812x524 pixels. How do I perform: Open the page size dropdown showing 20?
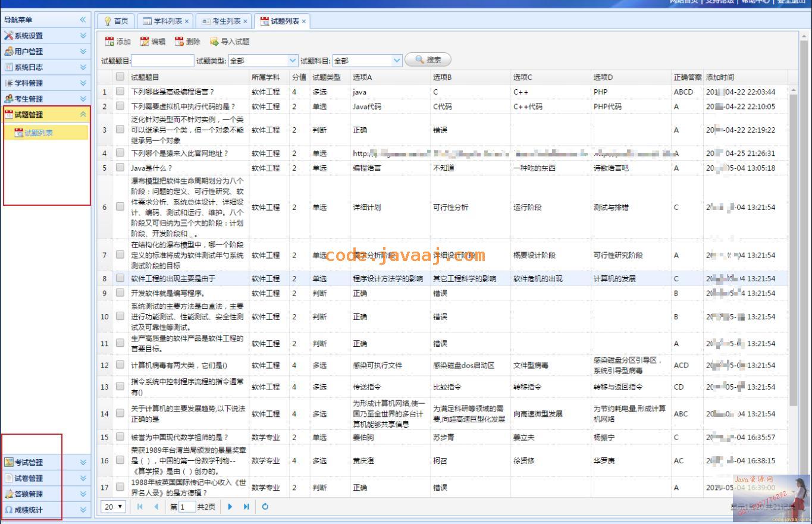point(114,507)
